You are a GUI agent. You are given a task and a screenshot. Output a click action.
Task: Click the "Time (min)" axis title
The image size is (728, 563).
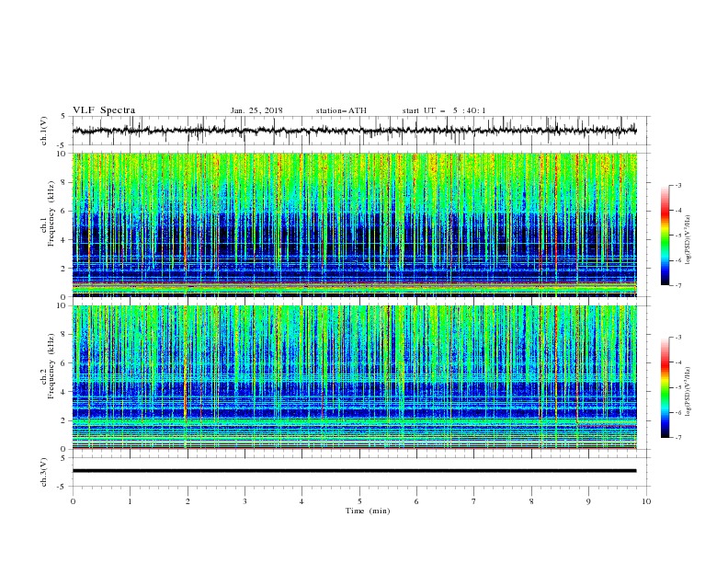pos(368,511)
